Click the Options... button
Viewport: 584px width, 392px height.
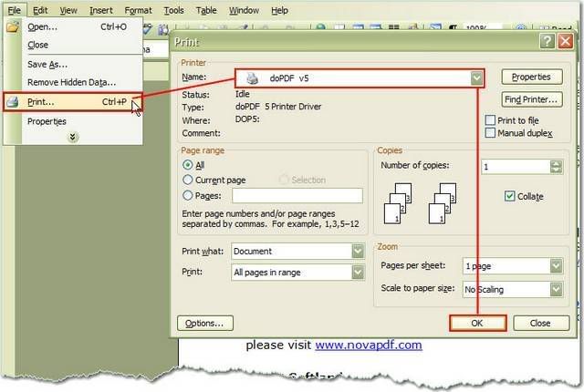204,324
